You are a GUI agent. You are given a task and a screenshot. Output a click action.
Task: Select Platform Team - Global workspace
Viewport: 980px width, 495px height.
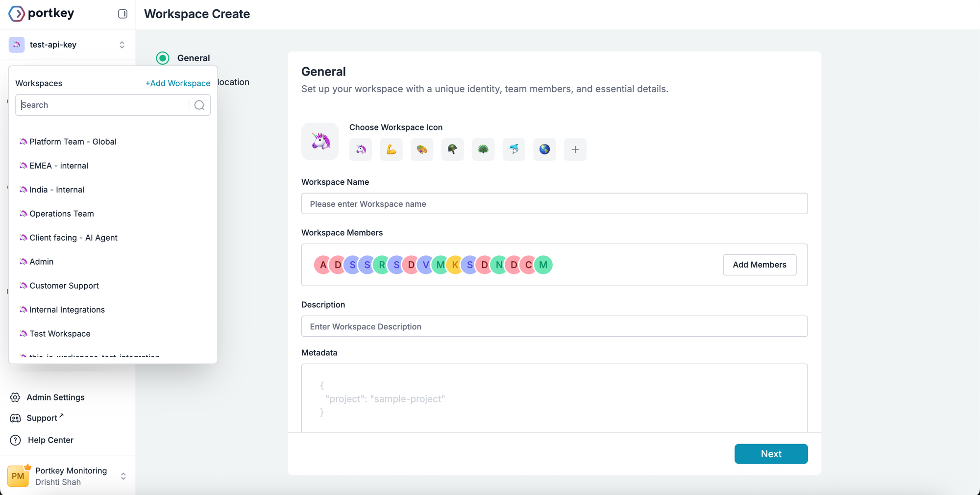coord(73,142)
